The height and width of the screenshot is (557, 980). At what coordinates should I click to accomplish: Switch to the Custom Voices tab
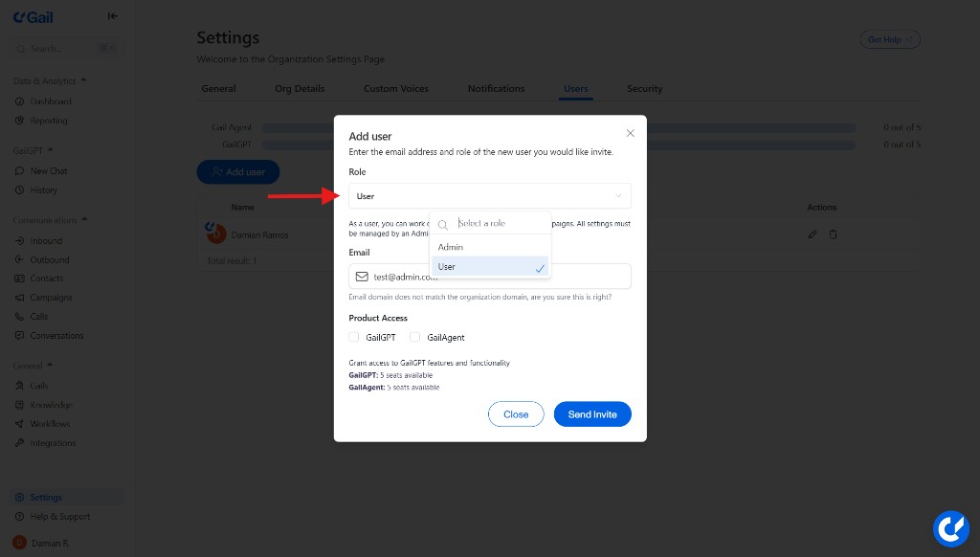click(395, 89)
